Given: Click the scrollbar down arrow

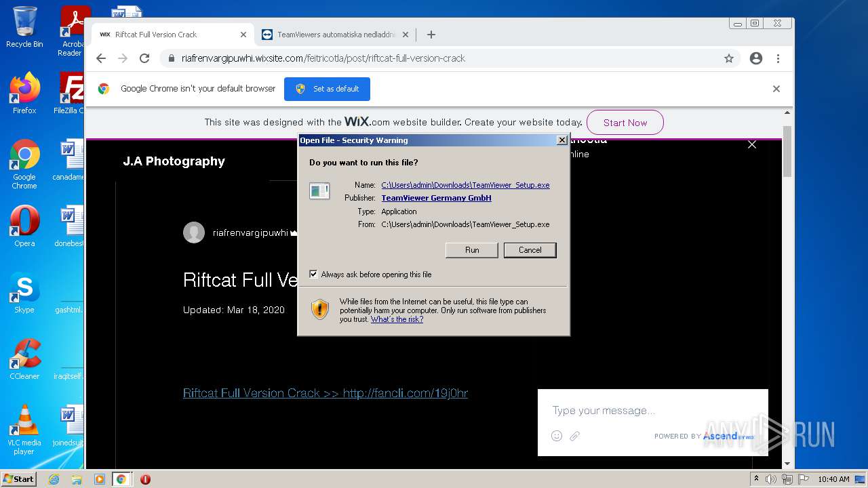Looking at the screenshot, I should click(787, 464).
